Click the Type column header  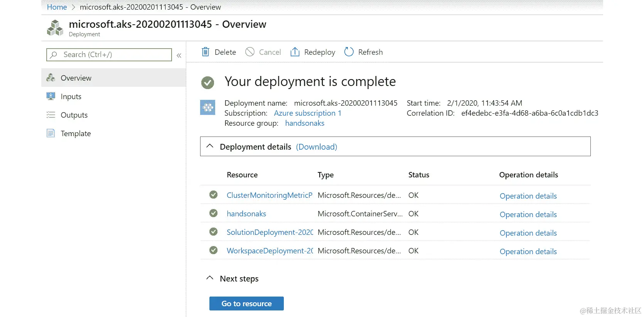coord(325,175)
